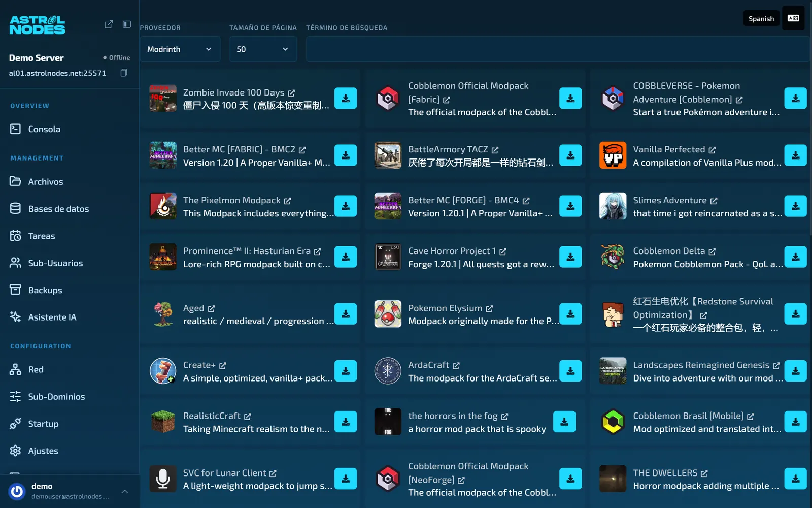Download Landscapes Reimagined Genesis

pos(795,371)
